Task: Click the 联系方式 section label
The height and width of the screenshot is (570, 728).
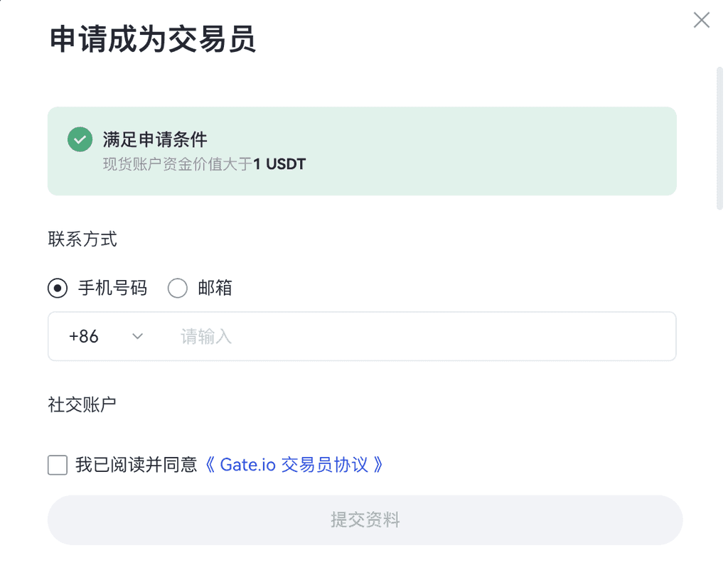Action: click(82, 240)
